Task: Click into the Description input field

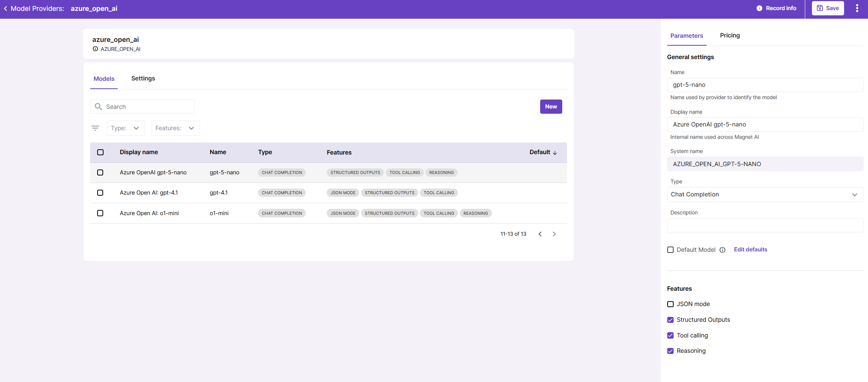Action: coord(765,225)
